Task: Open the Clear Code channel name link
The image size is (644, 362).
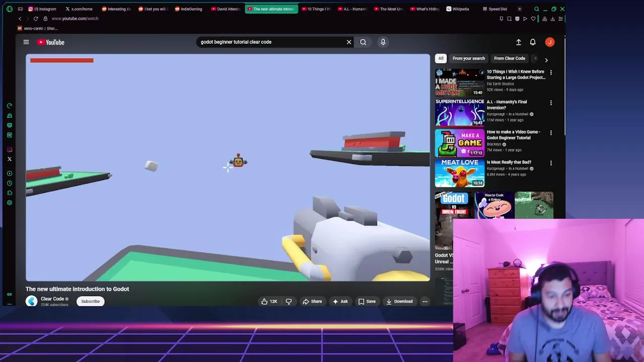Action: point(52,299)
